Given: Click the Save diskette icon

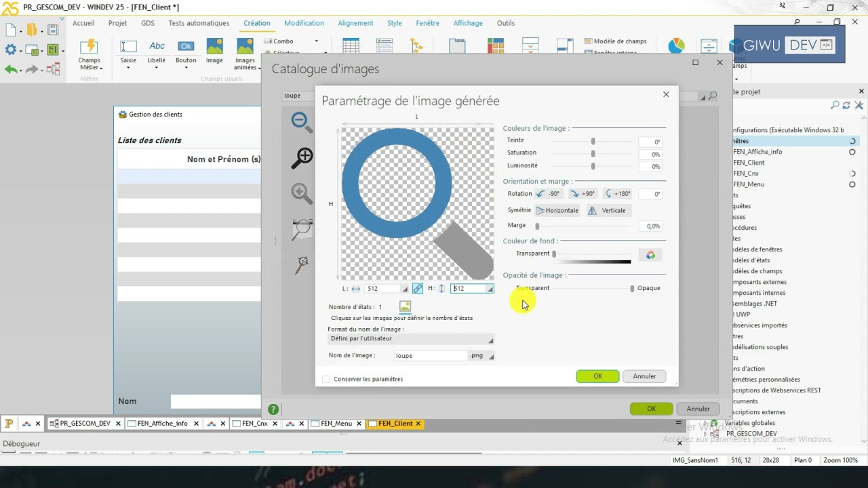Looking at the screenshot, I should 53,30.
